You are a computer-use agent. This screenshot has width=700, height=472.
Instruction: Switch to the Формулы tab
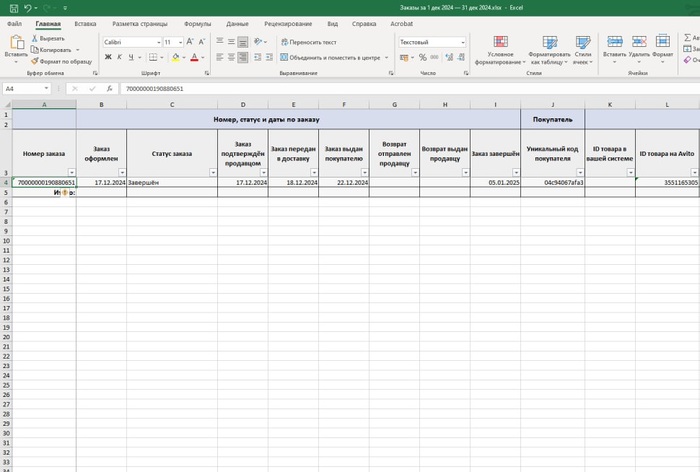(x=198, y=22)
